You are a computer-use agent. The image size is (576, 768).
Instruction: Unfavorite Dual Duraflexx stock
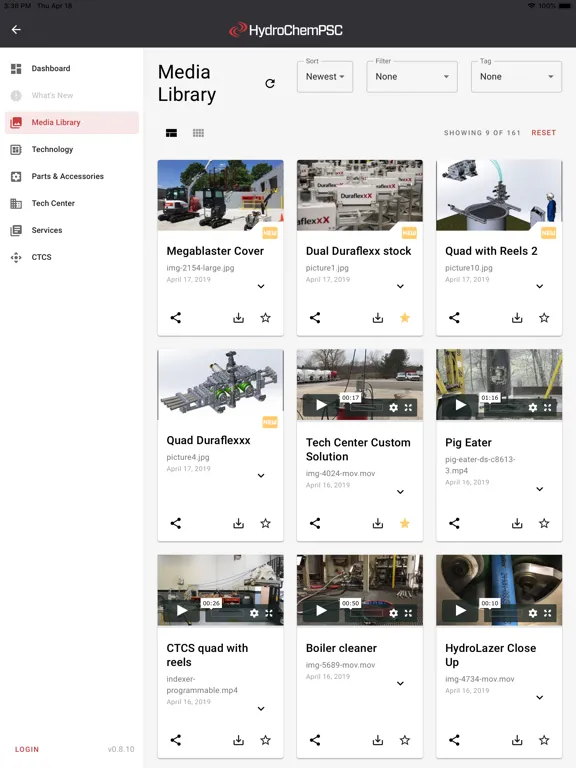coord(405,318)
